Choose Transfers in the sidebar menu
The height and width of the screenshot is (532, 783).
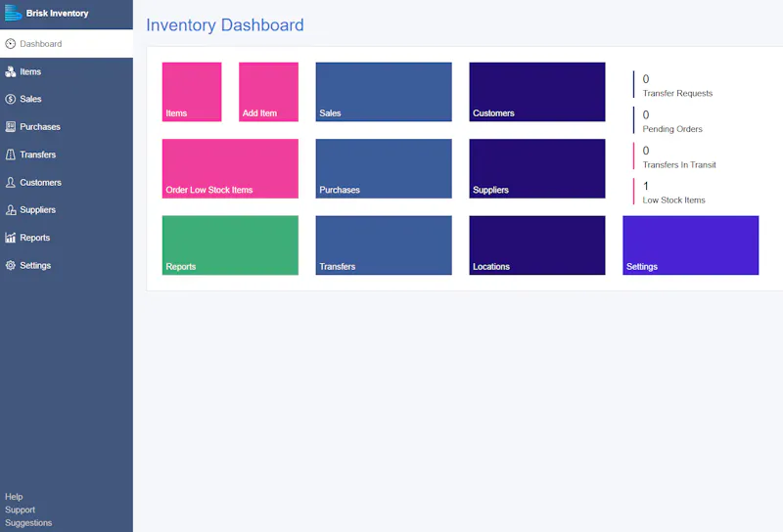tap(67, 155)
